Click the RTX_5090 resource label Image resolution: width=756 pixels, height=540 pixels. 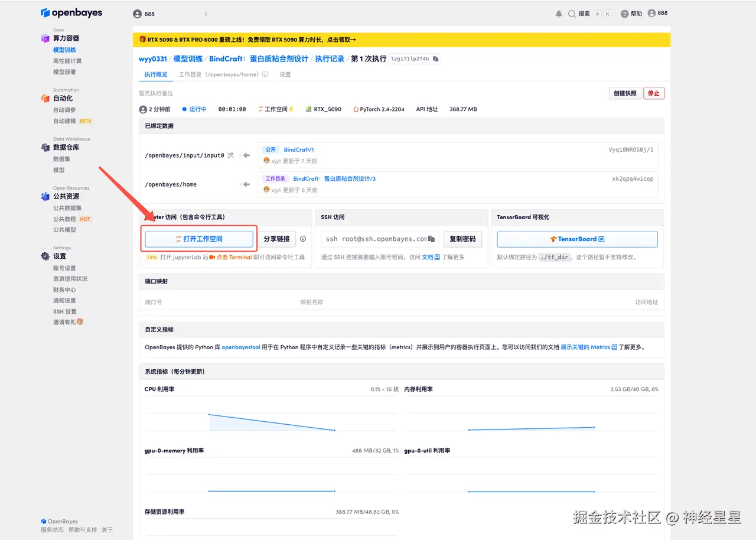tap(323, 109)
